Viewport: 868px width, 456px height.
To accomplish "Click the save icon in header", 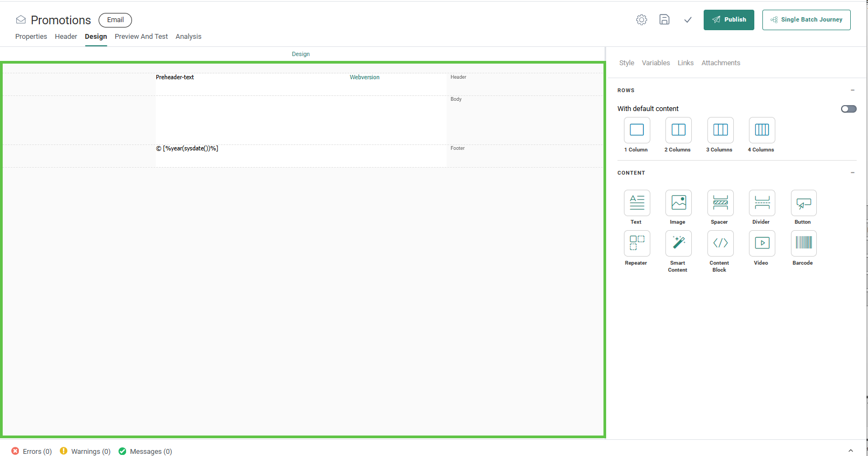I will (664, 20).
